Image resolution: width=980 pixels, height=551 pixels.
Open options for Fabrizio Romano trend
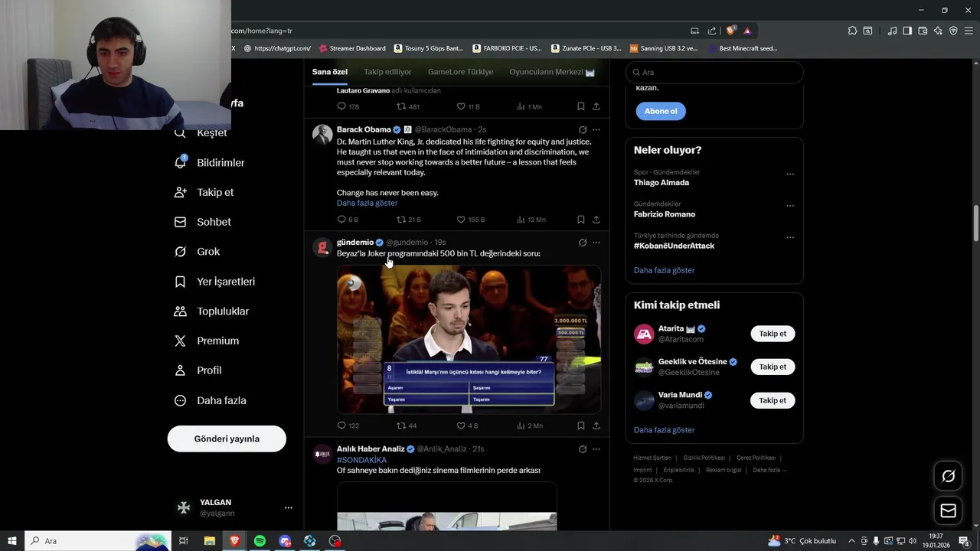[790, 206]
